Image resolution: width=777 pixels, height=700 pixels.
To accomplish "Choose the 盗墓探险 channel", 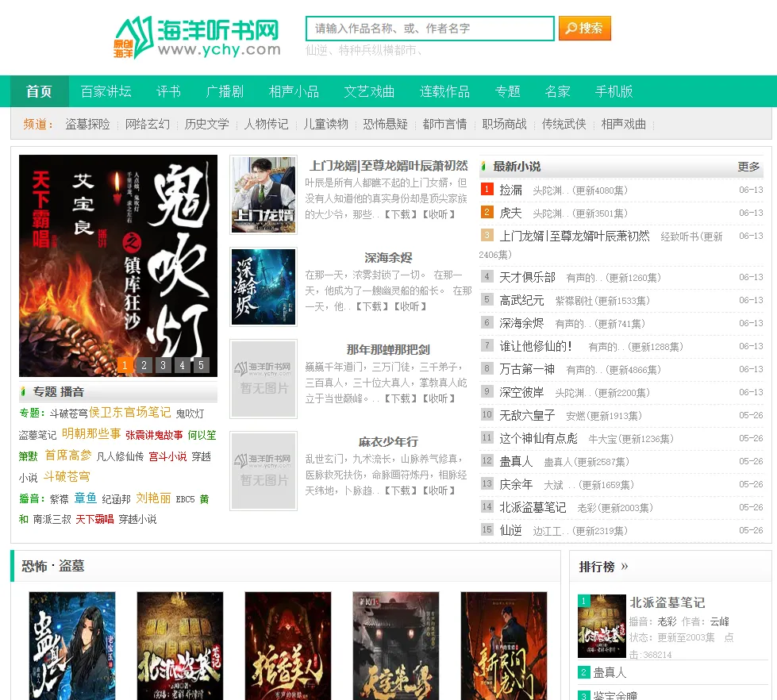I will click(88, 124).
